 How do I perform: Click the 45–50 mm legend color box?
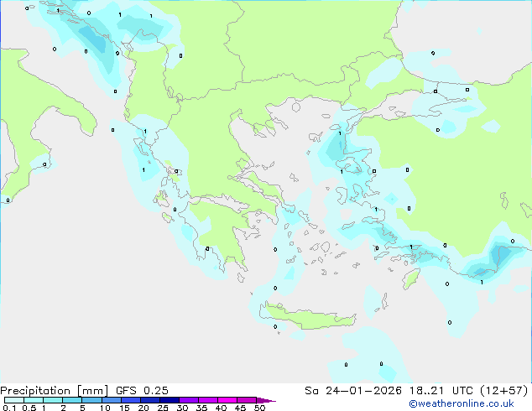[x=247, y=400]
